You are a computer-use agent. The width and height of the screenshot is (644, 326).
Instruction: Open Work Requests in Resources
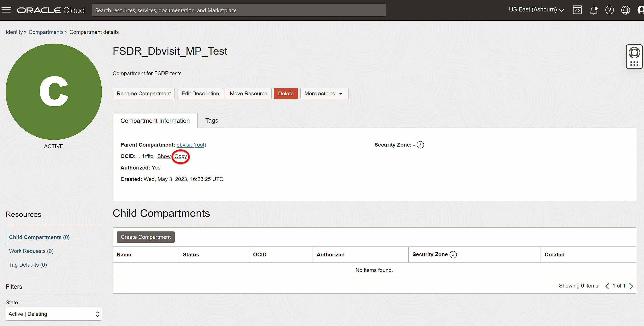pyautogui.click(x=31, y=251)
